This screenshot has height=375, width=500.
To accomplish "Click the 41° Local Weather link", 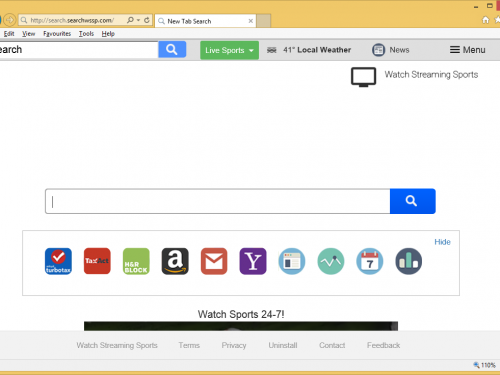I will point(317,50).
